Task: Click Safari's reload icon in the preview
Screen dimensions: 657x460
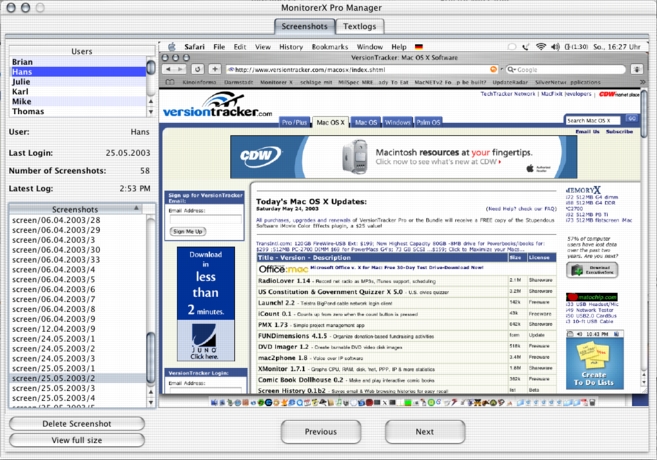Action: coord(197,69)
